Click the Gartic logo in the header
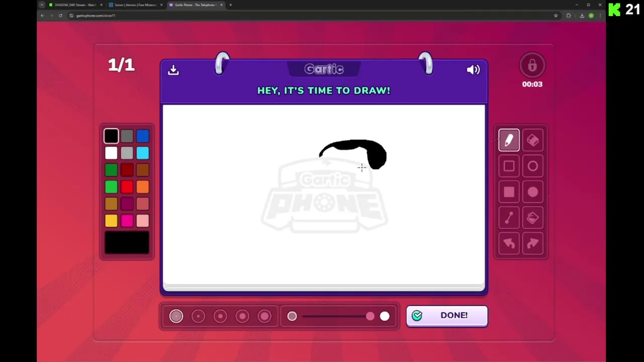Viewport: 644px width, 362px height. [x=324, y=69]
